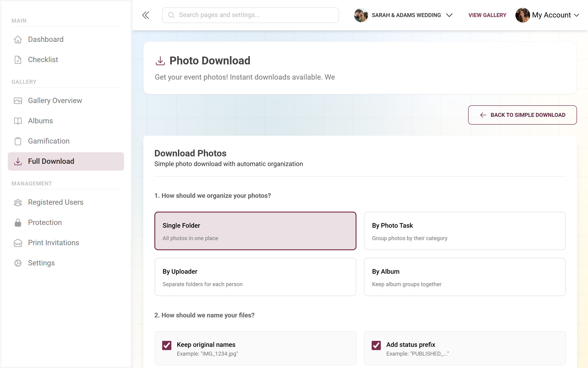The width and height of the screenshot is (588, 368).
Task: Click the Full Download arrow icon
Action: [18, 161]
